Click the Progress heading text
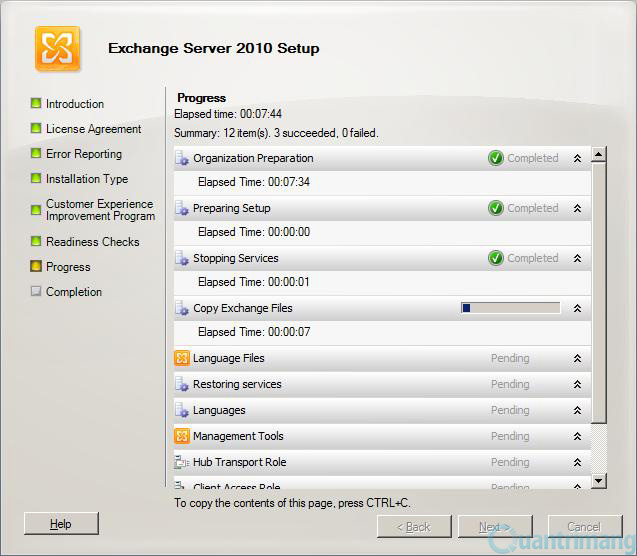This screenshot has width=637, height=556. click(x=202, y=98)
